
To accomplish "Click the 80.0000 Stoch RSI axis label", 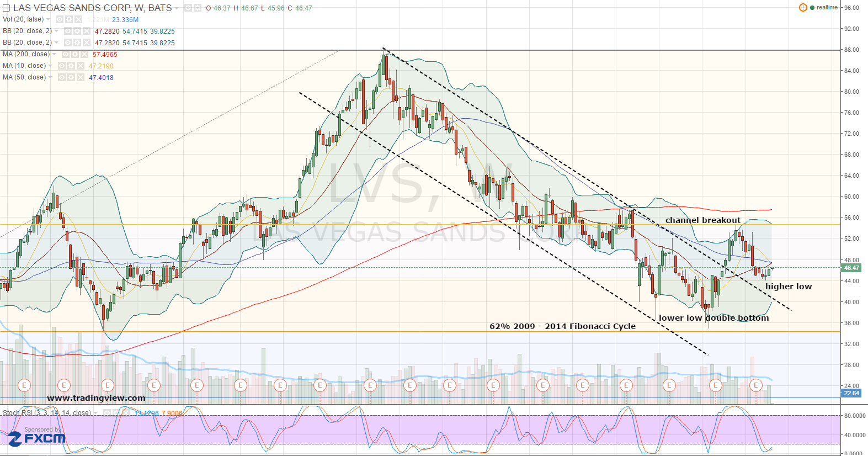I will coord(854,416).
